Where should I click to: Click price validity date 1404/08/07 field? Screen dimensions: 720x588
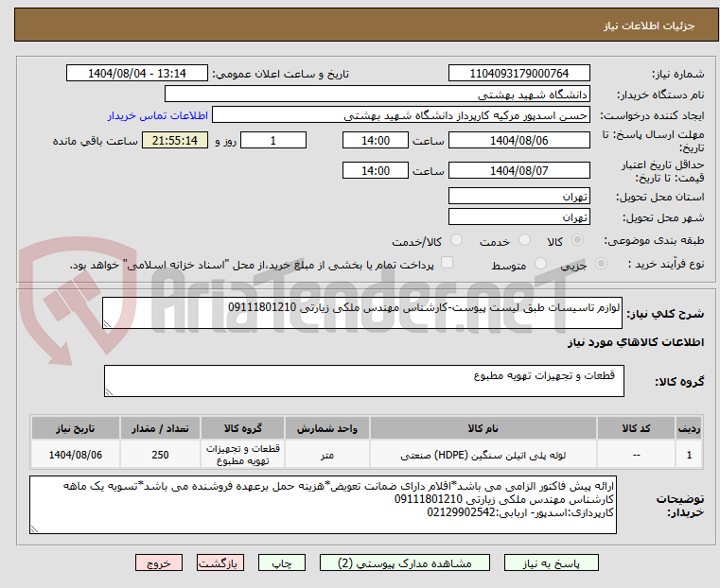click(x=518, y=170)
